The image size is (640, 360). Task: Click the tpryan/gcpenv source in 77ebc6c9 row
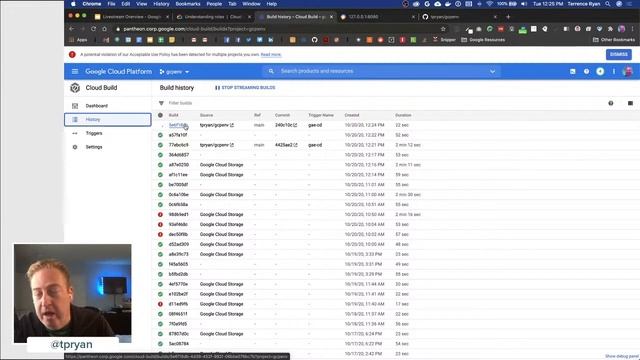click(x=217, y=145)
